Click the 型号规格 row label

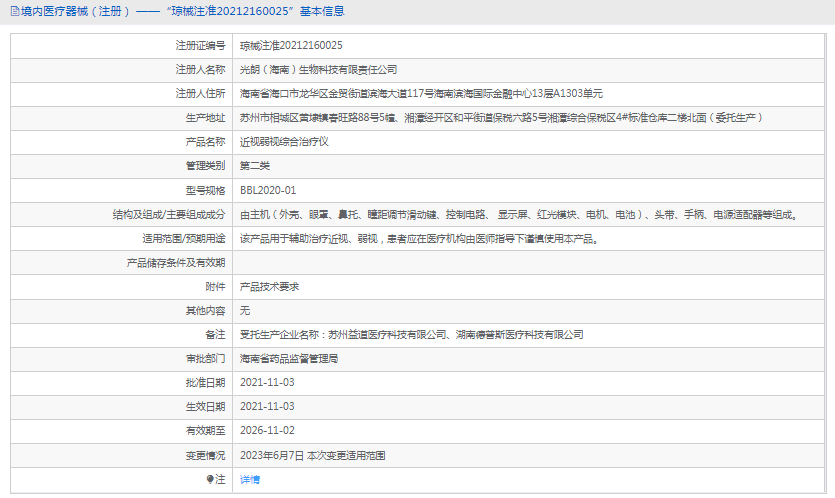[x=206, y=190]
